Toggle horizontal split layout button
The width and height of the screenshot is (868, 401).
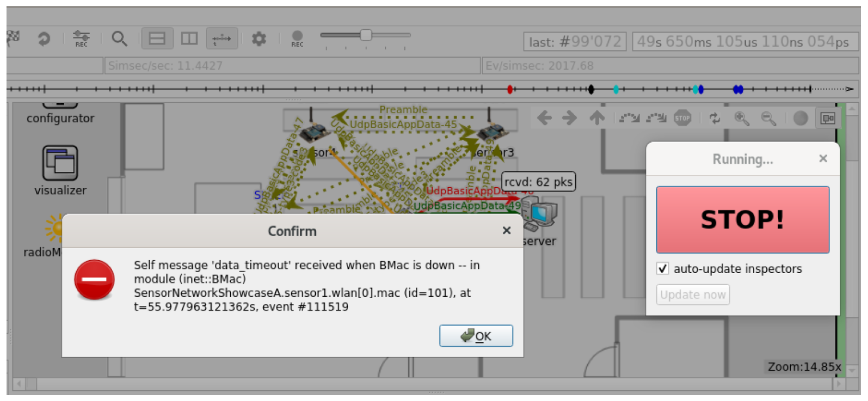click(x=158, y=39)
